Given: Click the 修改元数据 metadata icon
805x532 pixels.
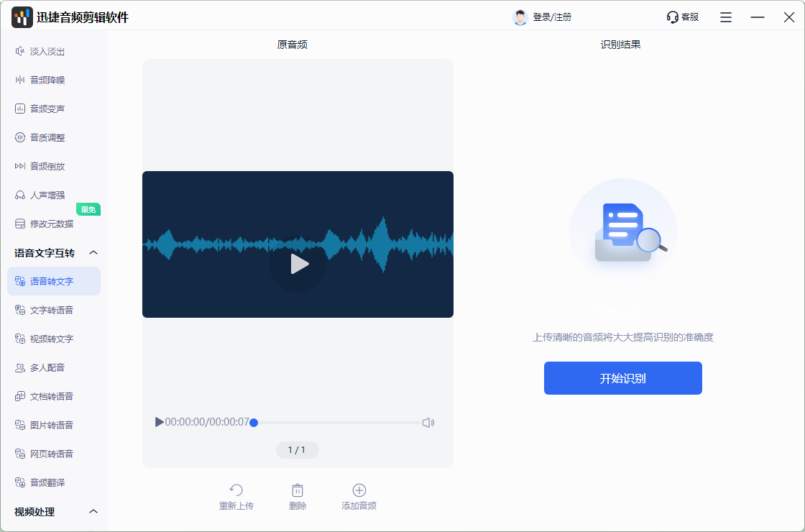Looking at the screenshot, I should (x=20, y=224).
